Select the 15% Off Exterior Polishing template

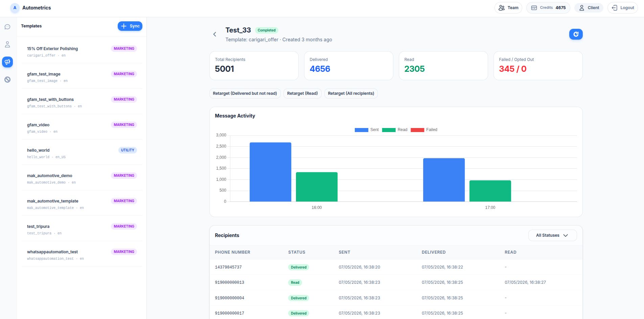click(x=82, y=51)
